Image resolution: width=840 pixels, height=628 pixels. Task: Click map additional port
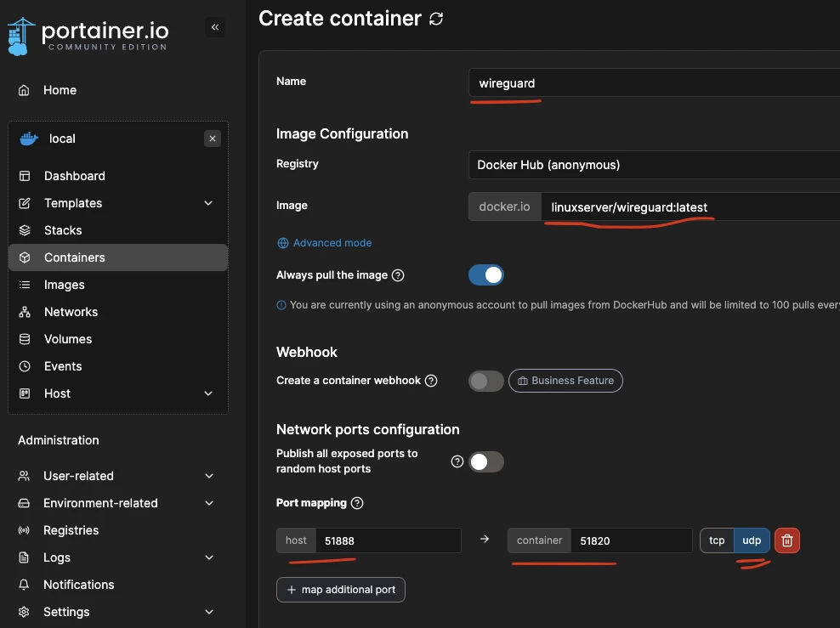click(340, 589)
